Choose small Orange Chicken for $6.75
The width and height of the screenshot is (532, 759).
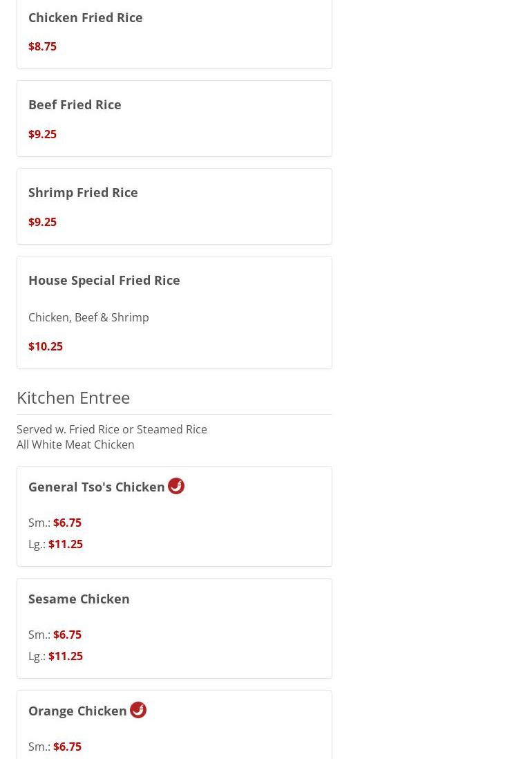[55, 747]
